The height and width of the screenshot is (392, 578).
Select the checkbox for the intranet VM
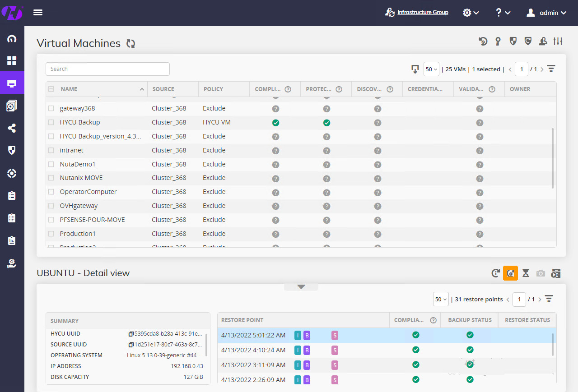51,150
